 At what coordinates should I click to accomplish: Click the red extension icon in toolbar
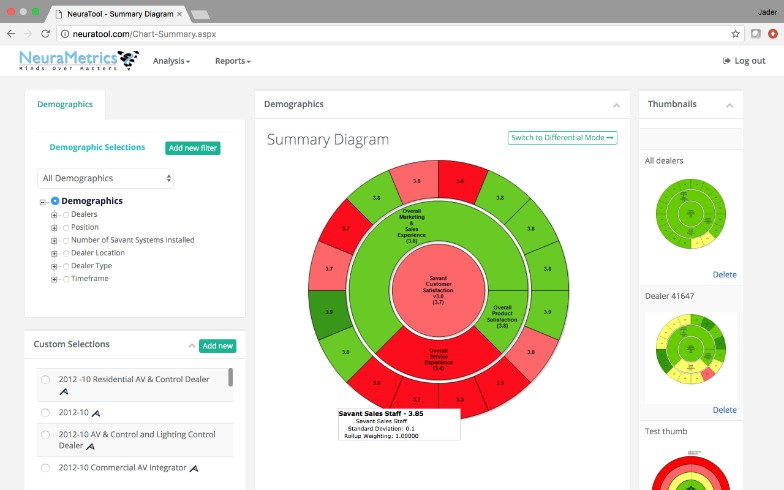[773, 34]
